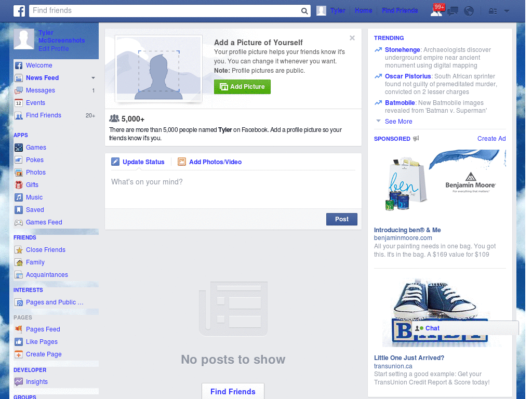The height and width of the screenshot is (399, 532).
Task: Select the Update Status tab
Action: pyautogui.click(x=138, y=162)
